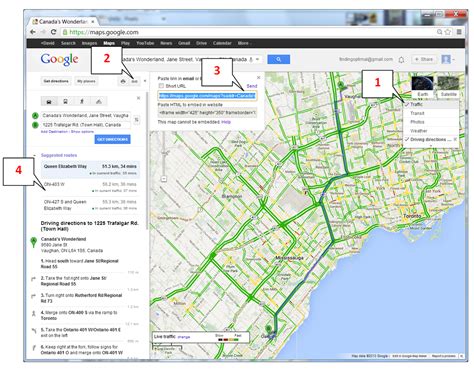The width and height of the screenshot is (474, 370).
Task: Click the Help link in popup
Action: click(226, 122)
